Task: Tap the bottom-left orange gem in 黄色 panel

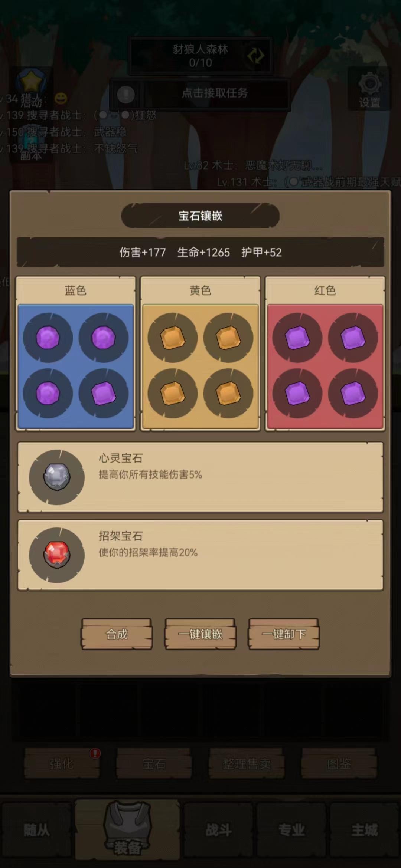Action: tap(173, 393)
